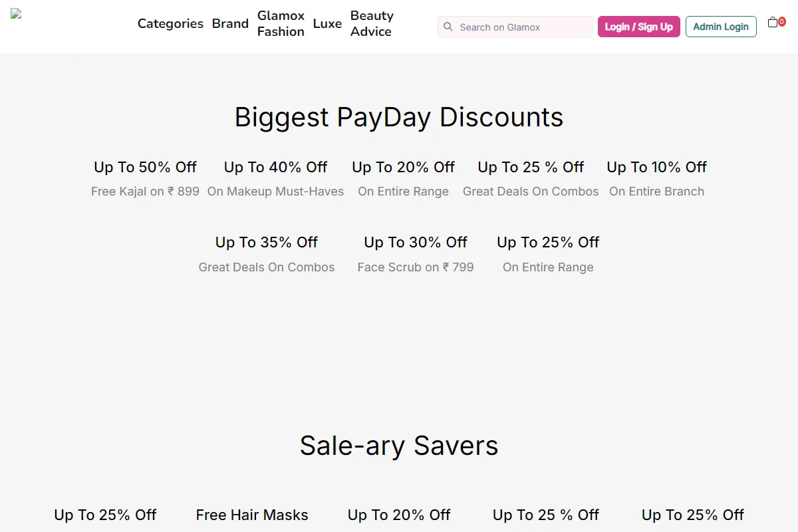The width and height of the screenshot is (798, 532).
Task: Select the Up To 25 % Off Great Deals On Combos offer
Action: (x=531, y=179)
